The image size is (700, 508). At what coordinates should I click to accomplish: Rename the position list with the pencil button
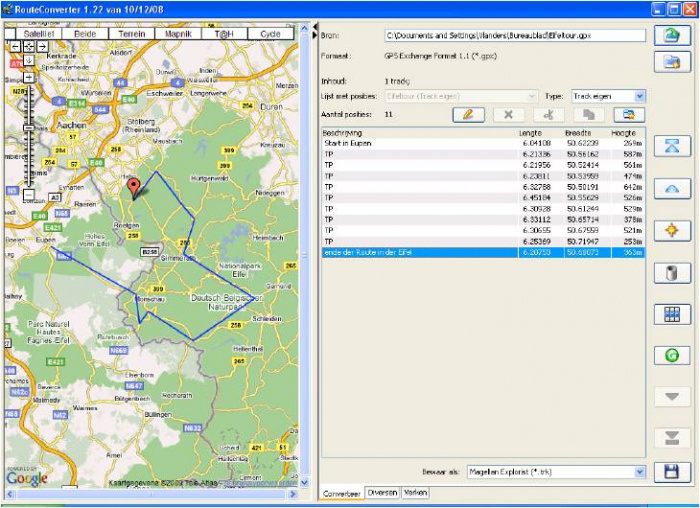click(468, 115)
